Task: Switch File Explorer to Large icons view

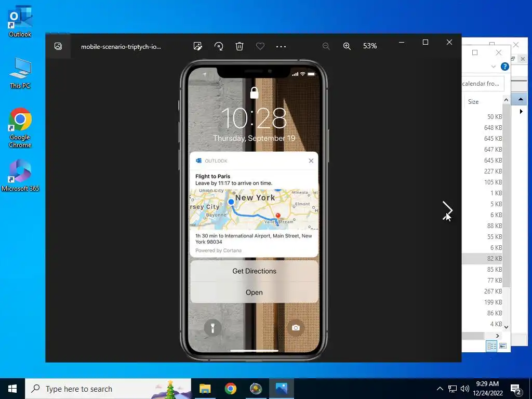Action: 503,345
